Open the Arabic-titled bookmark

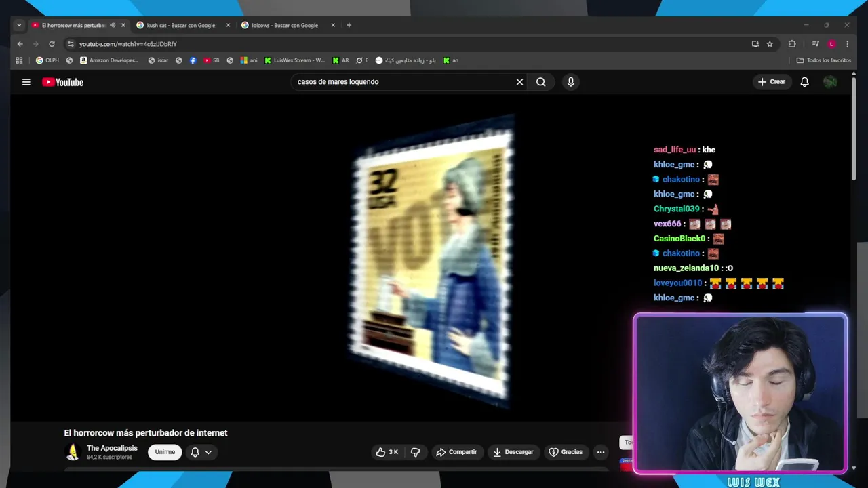point(406,60)
